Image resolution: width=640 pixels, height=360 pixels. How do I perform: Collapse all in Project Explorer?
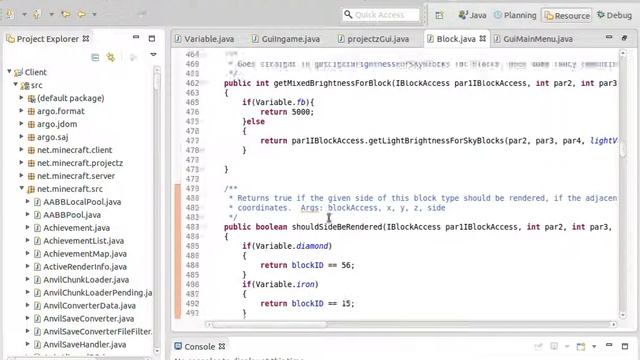(95, 57)
